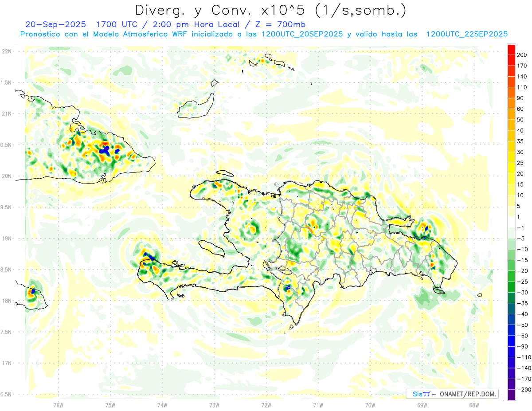
Task: Click the ONAMET/REP.DOM. credit box
Action: pos(452,394)
